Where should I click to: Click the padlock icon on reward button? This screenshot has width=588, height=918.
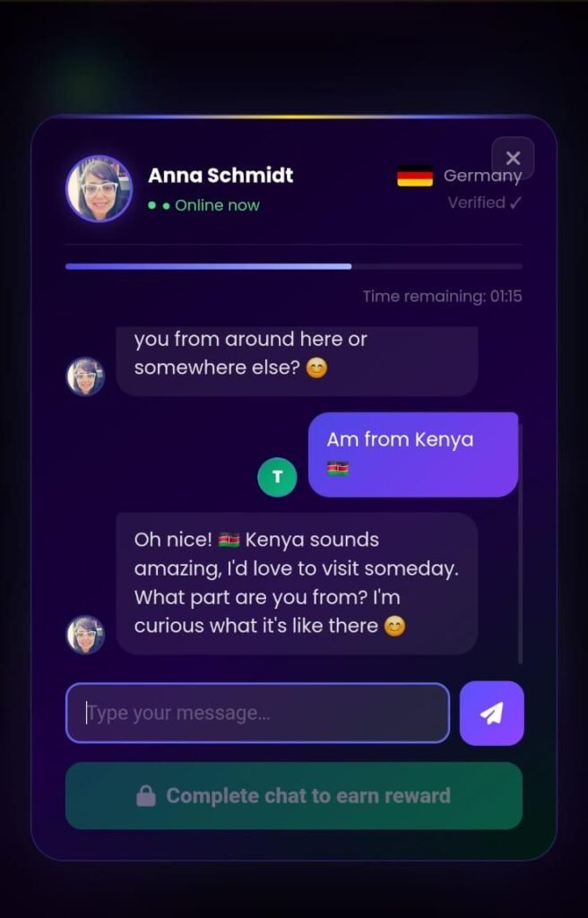tap(146, 796)
